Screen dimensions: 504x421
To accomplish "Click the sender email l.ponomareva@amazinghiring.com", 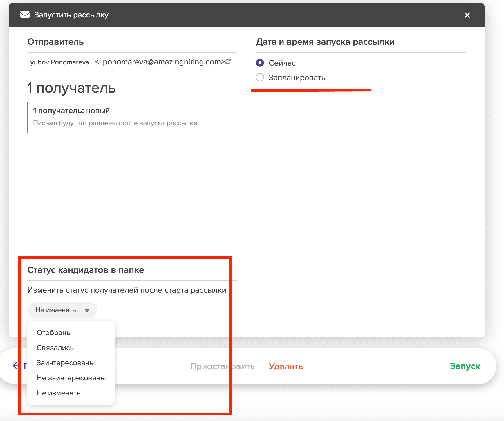I will point(160,62).
